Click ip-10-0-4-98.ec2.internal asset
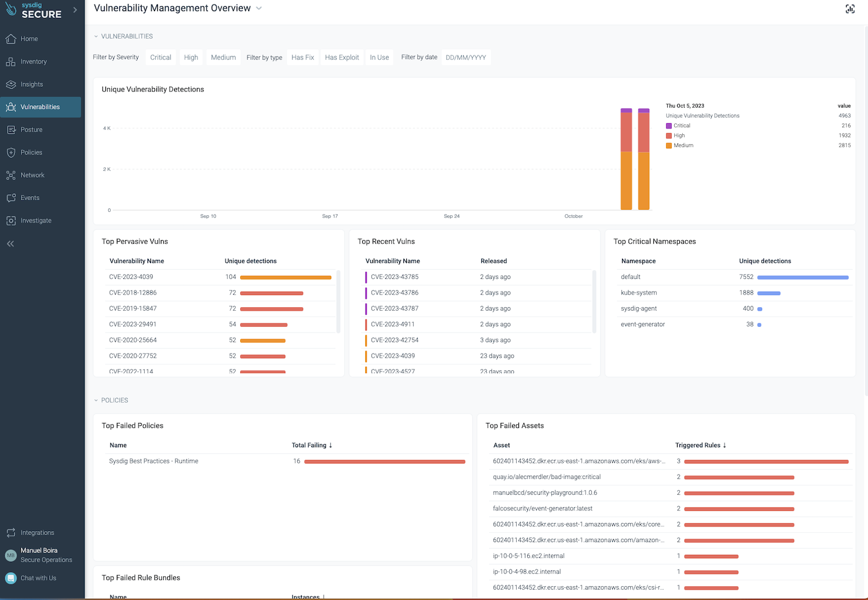 click(x=671, y=572)
